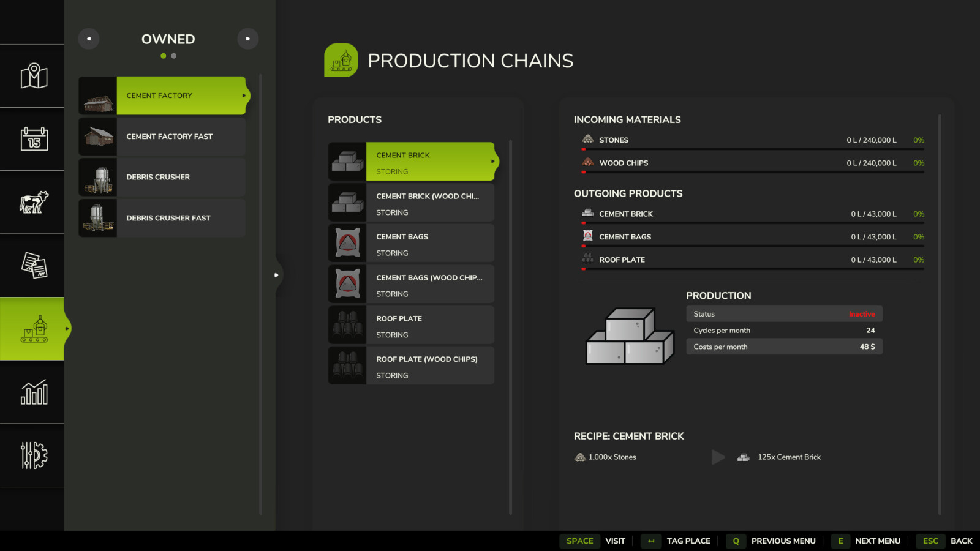The height and width of the screenshot is (551, 980).
Task: Open the map icon in sidebar
Action: point(34,77)
